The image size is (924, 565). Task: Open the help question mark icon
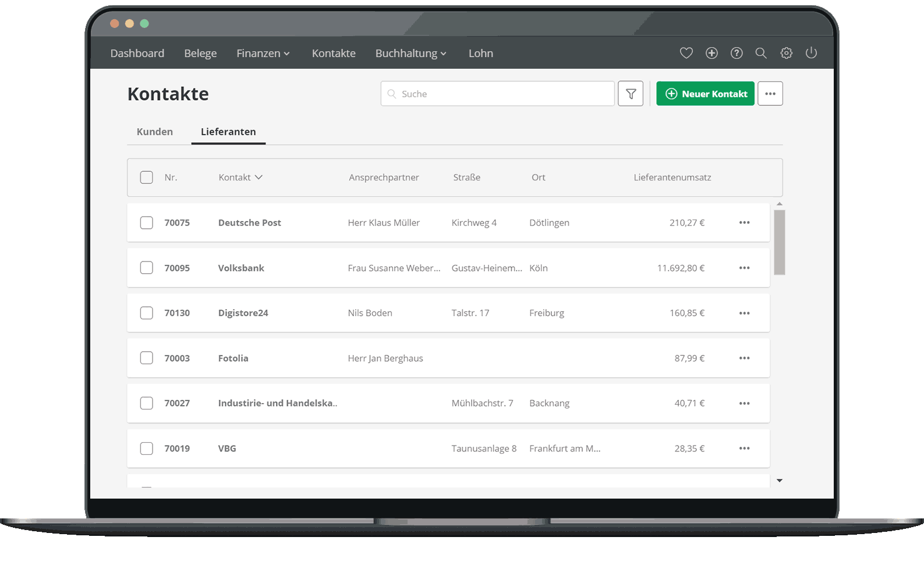(737, 53)
